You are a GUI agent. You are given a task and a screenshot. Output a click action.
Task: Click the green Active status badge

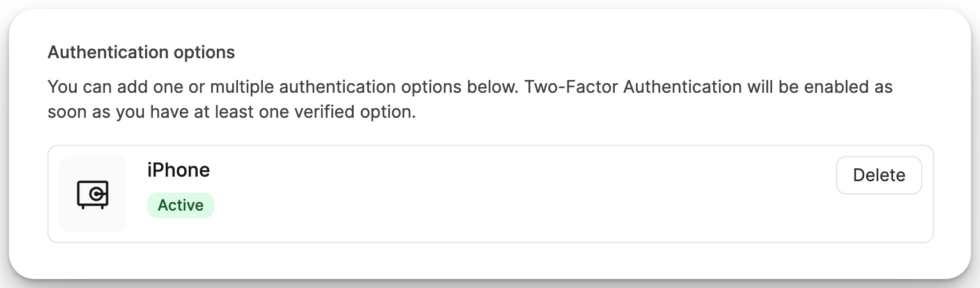pos(180,205)
